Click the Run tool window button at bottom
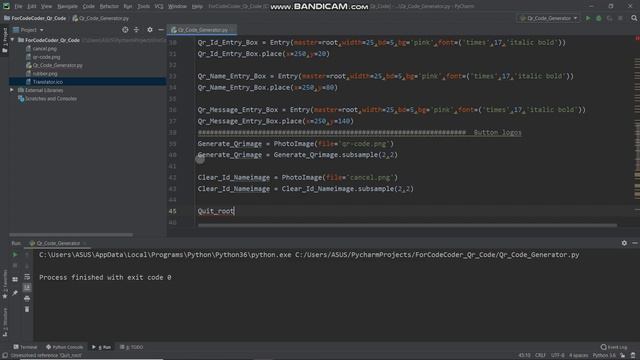This screenshot has width=640, height=360. 101,347
